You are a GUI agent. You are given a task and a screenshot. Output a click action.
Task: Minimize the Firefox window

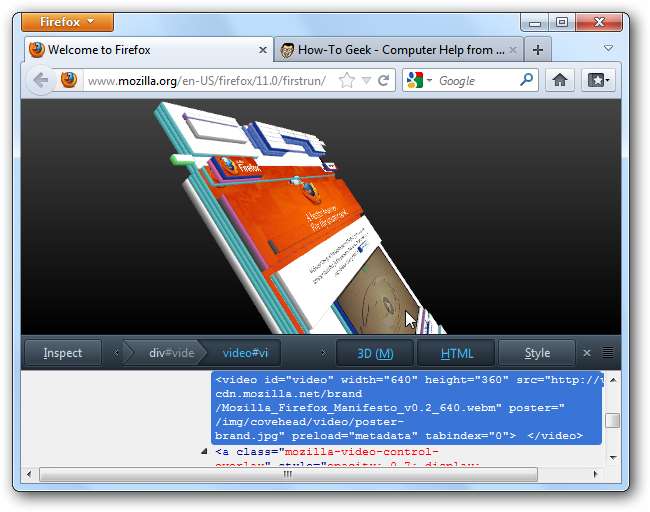coord(534,22)
